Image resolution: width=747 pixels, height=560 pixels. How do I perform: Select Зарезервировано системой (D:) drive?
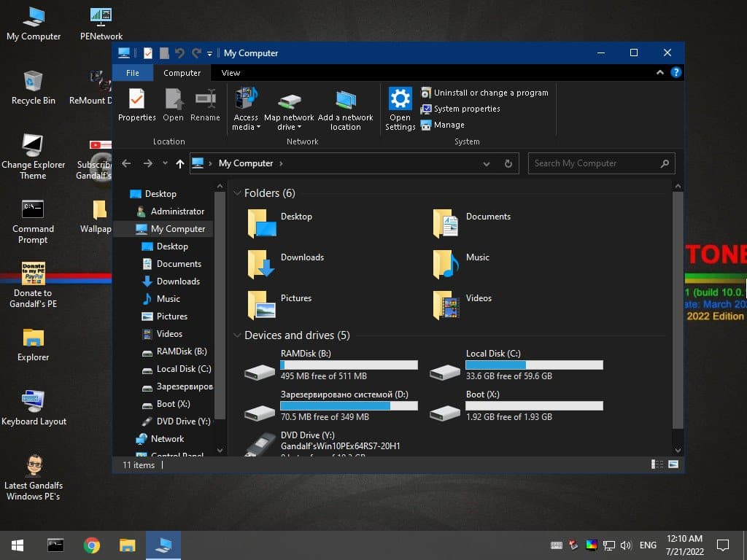(331, 405)
